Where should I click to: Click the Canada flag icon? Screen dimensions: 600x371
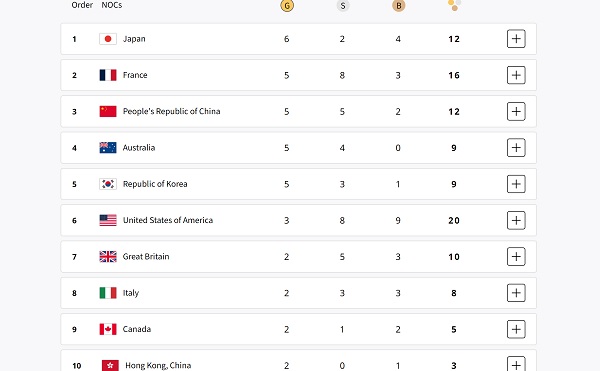(x=108, y=329)
